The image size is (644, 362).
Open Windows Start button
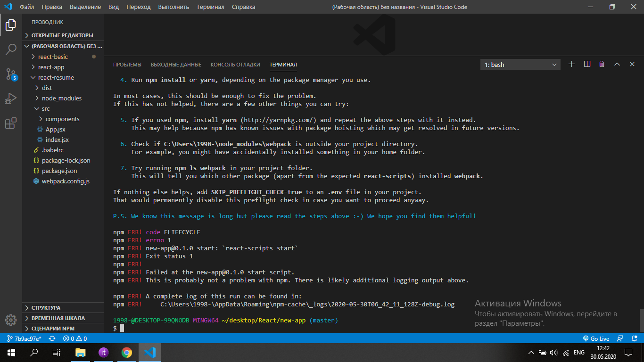11,352
